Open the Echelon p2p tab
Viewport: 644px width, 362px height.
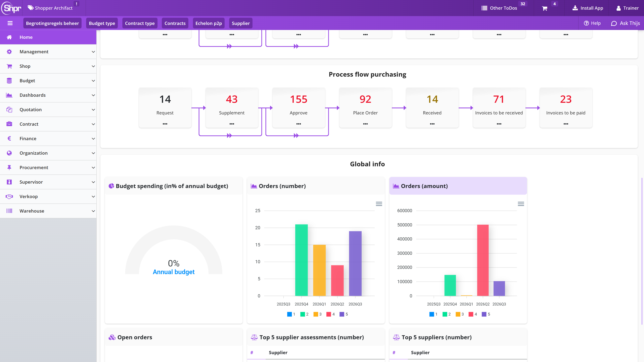click(x=208, y=23)
